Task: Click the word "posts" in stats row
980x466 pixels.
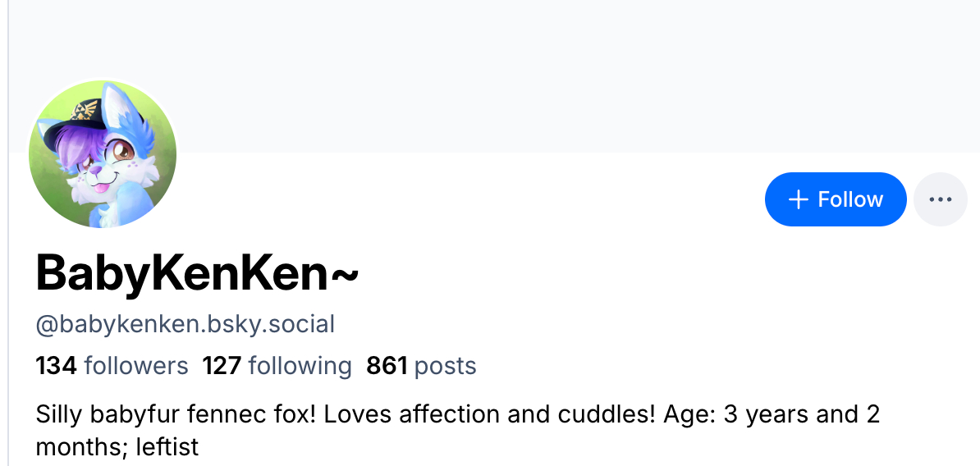Action: click(x=446, y=365)
